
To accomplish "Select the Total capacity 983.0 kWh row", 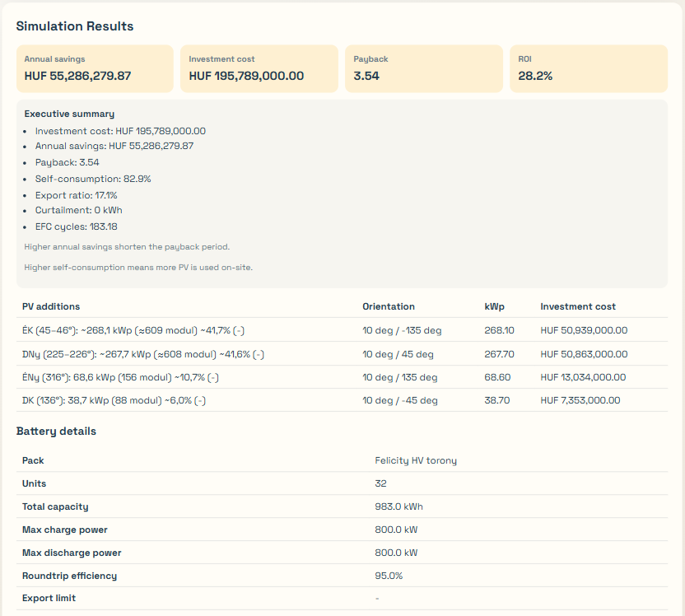I will pos(342,506).
